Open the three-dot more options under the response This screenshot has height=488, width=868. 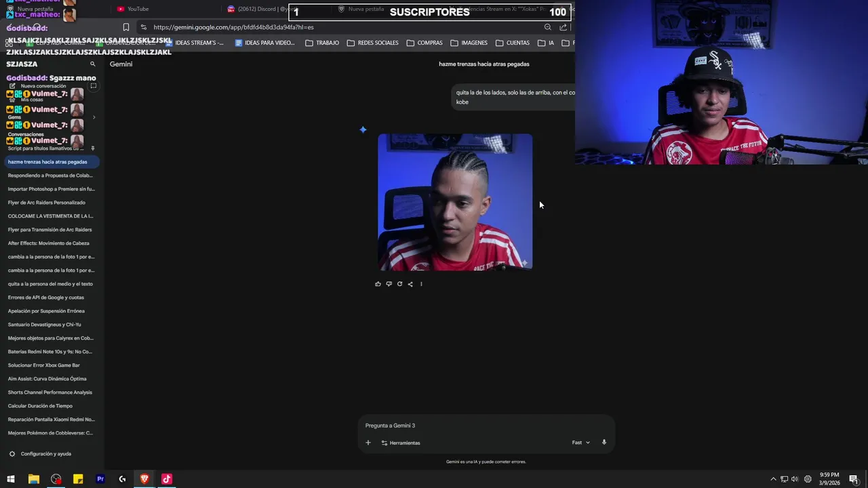point(421,284)
